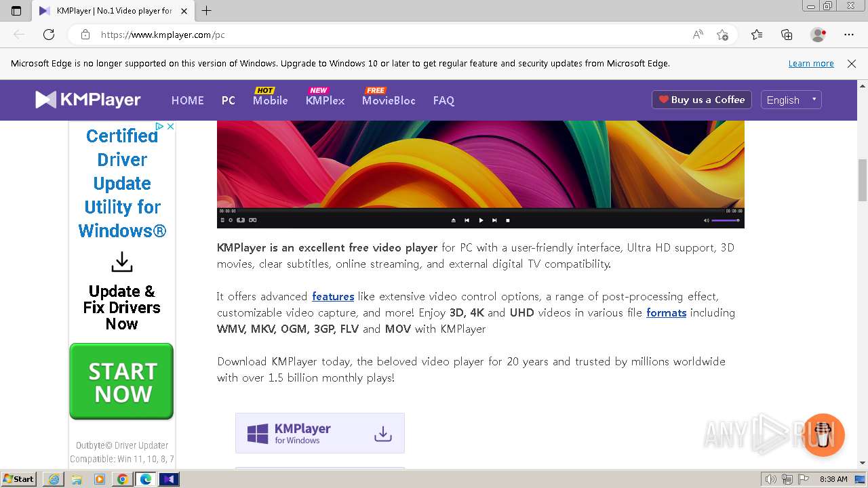The image size is (868, 488).
Task: Click the AdChoices info icon
Action: tap(159, 126)
